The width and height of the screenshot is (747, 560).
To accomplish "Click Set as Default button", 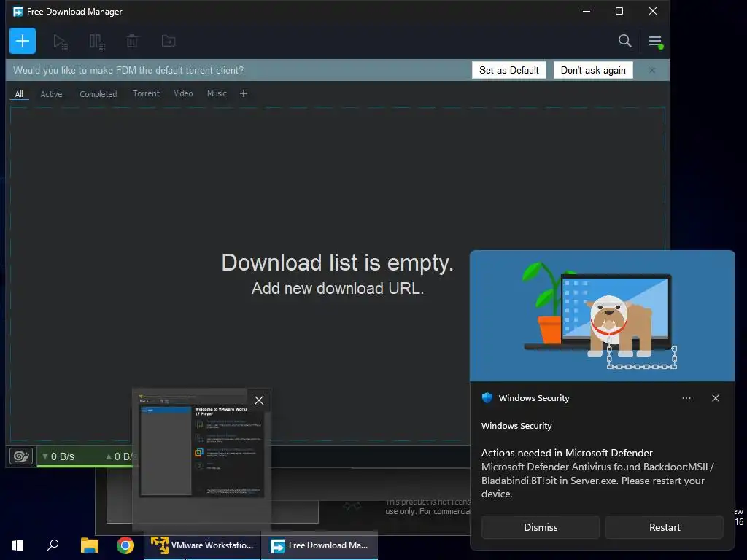I will 508,70.
